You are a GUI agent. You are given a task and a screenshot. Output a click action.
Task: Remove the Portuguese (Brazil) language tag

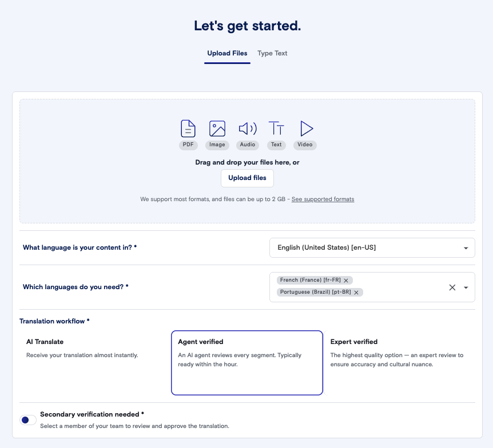click(x=356, y=293)
